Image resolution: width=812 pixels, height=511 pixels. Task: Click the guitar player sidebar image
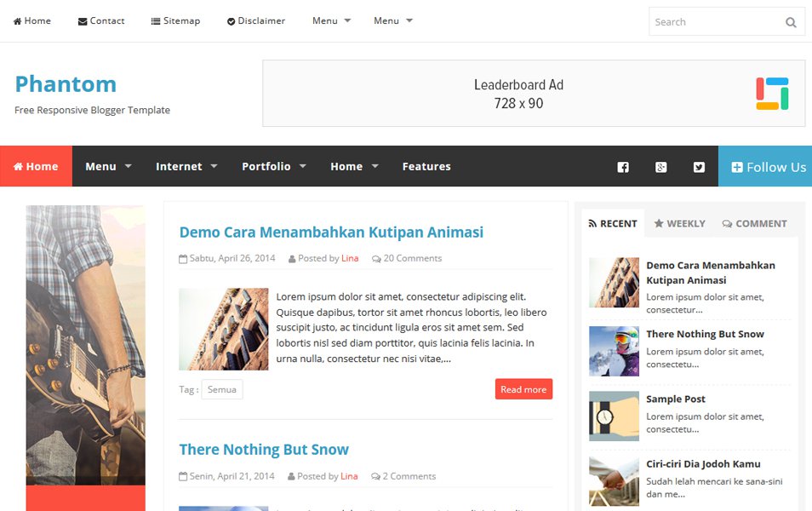coord(85,345)
